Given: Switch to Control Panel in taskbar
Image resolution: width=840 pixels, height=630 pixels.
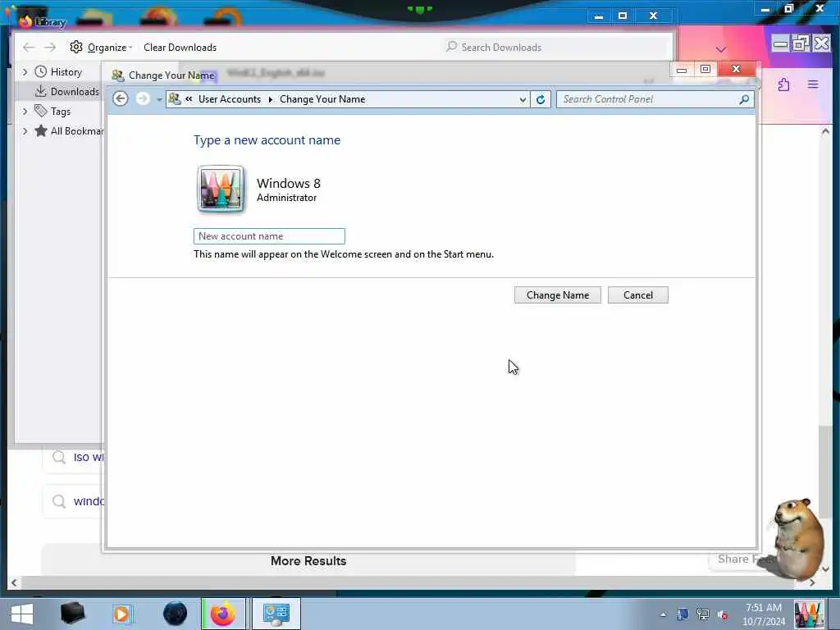Looking at the screenshot, I should click(276, 614).
